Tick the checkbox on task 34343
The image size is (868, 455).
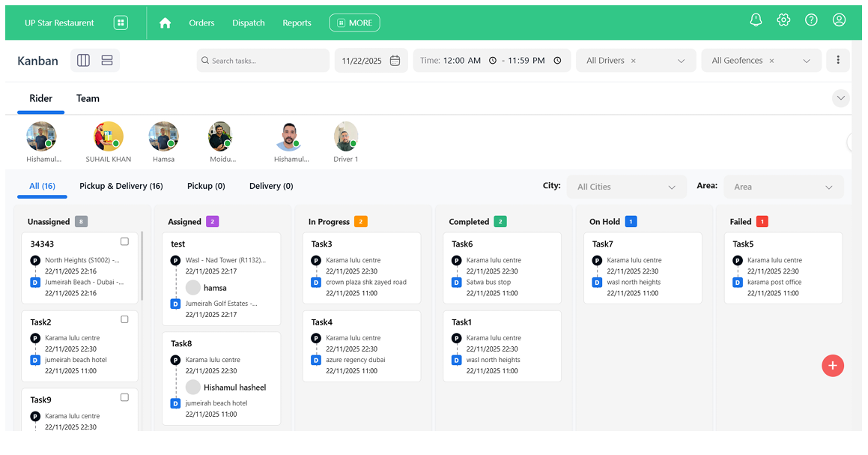(x=125, y=241)
